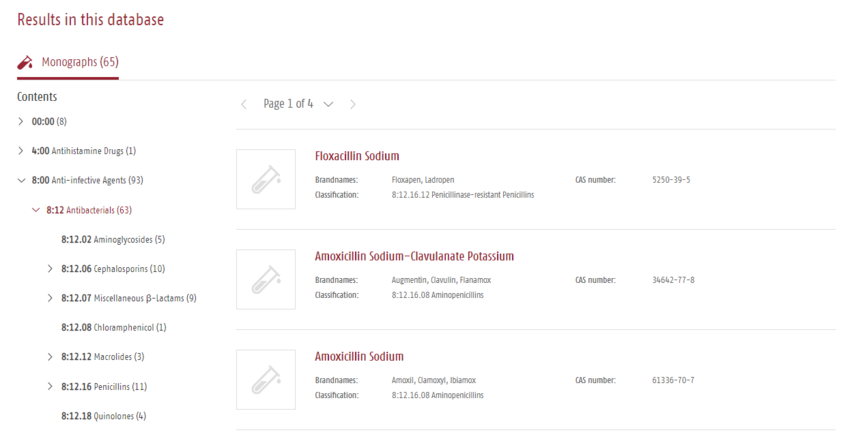865x439 pixels.
Task: Select 8:12.08 Chloramphenicol in contents
Action: [x=114, y=328]
